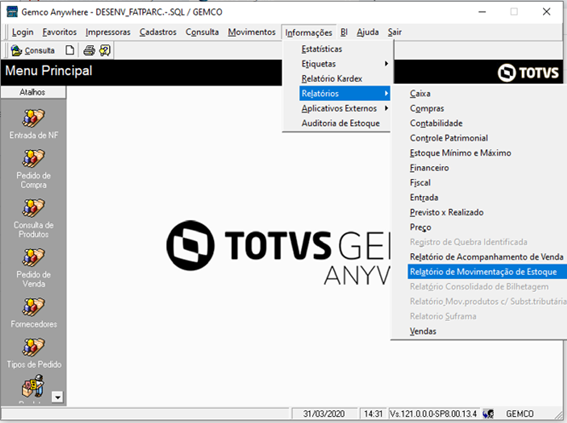Screen dimensions: 567x423
Task: Choose Compras in reports submenu
Action: pyautogui.click(x=427, y=108)
